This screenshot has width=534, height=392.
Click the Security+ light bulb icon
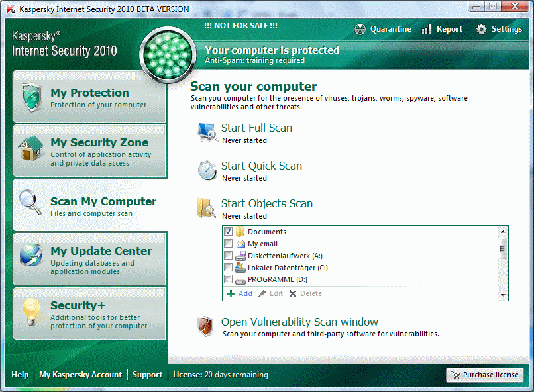31,312
